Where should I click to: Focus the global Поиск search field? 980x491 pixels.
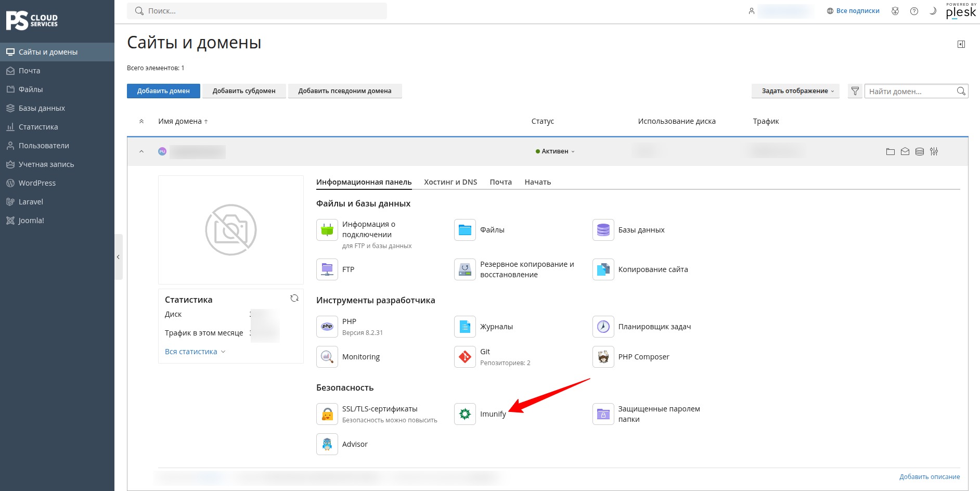tap(257, 11)
